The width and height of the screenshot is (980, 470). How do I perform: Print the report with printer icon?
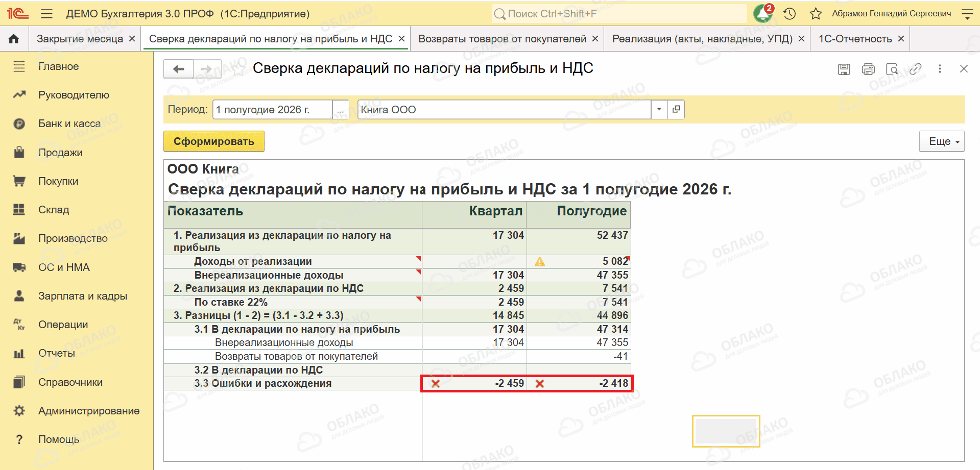tap(868, 69)
